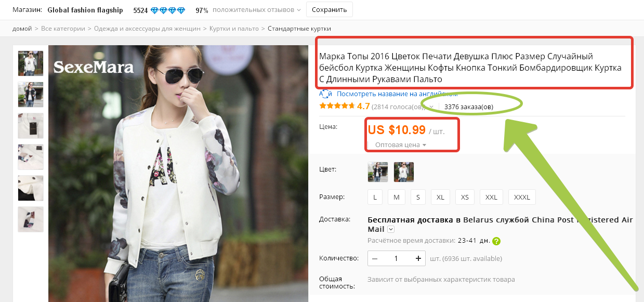Expand the 97% positive feedback dropdown
This screenshot has height=302, width=644.
pos(297,10)
